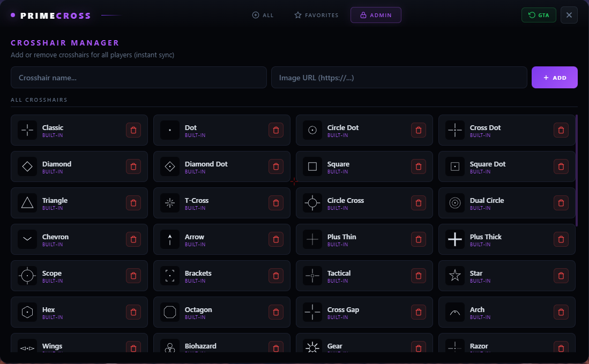Click the trash icon for Circle Dot

click(x=419, y=130)
